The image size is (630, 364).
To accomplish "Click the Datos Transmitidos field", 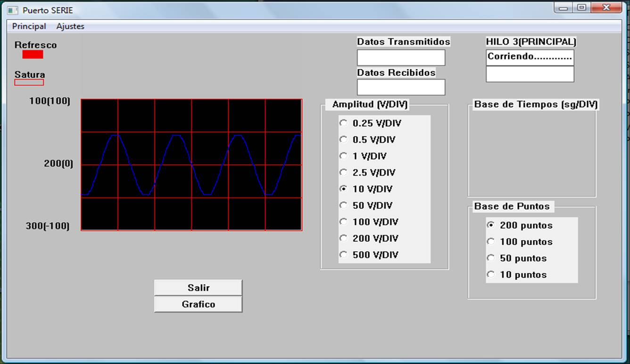I will pyautogui.click(x=401, y=58).
